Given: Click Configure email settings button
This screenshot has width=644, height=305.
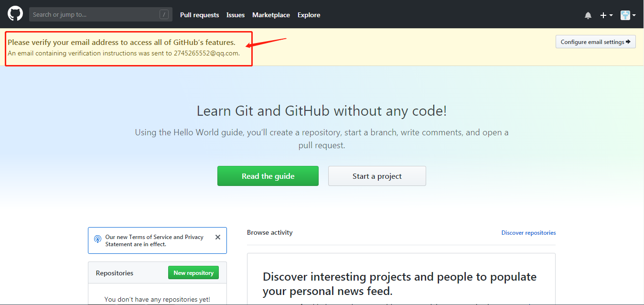Looking at the screenshot, I should click(x=595, y=42).
